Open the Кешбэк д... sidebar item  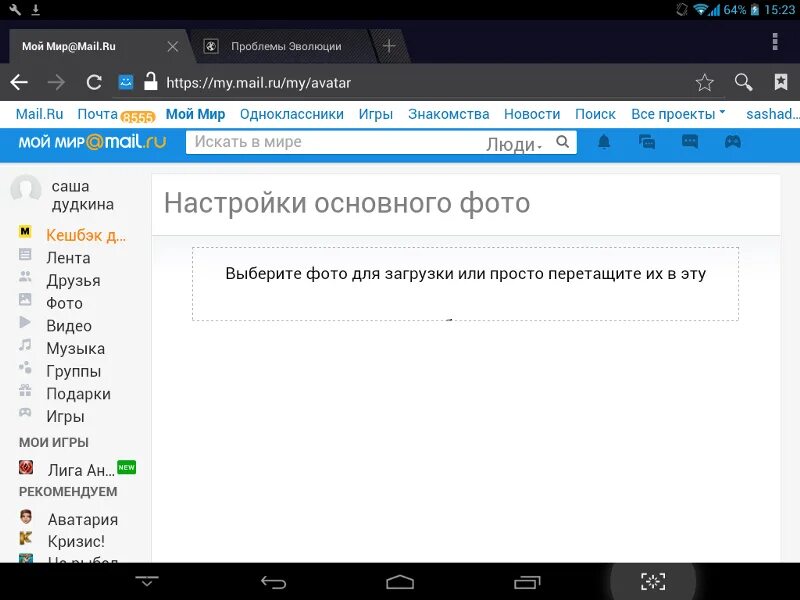click(x=86, y=235)
